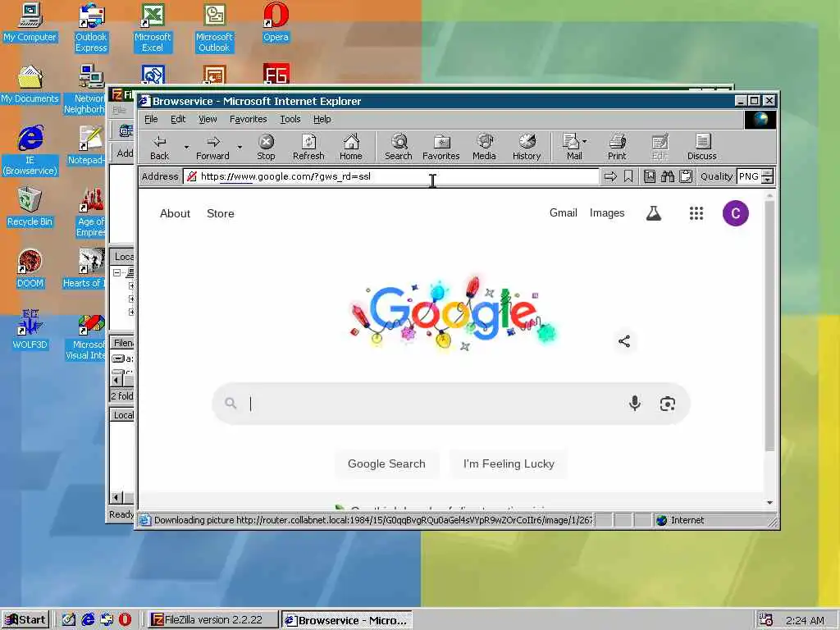The image size is (840, 630).
Task: Print the page with Print button
Action: 617,147
